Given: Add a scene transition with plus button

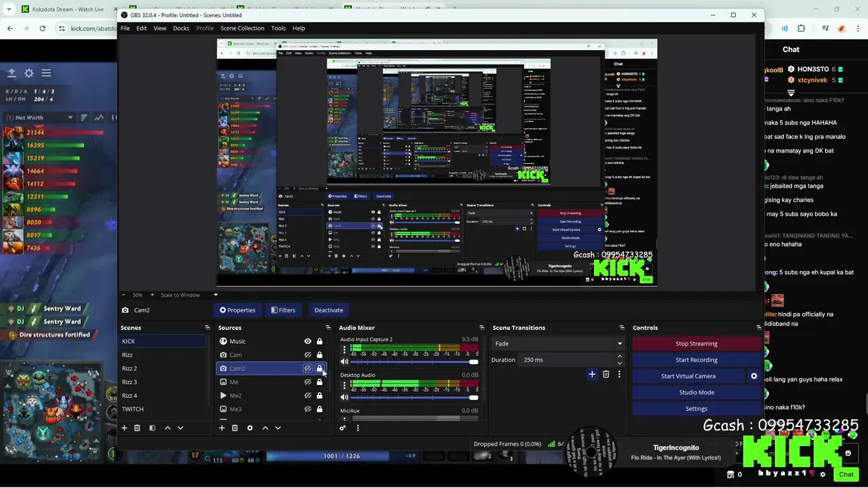Looking at the screenshot, I should click(592, 374).
